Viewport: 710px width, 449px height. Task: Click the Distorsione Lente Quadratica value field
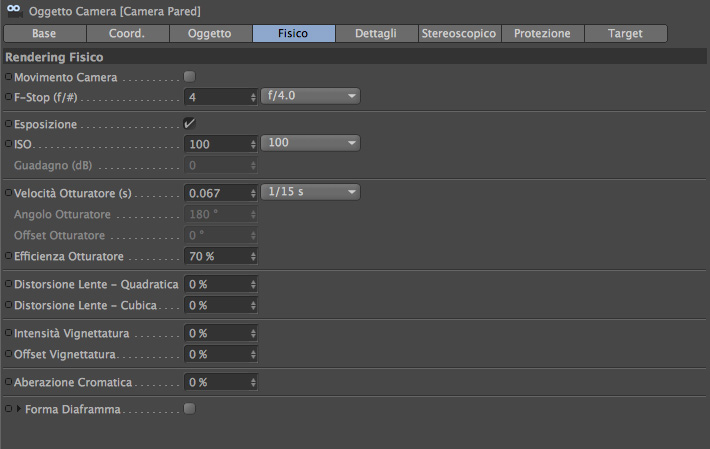point(215,284)
